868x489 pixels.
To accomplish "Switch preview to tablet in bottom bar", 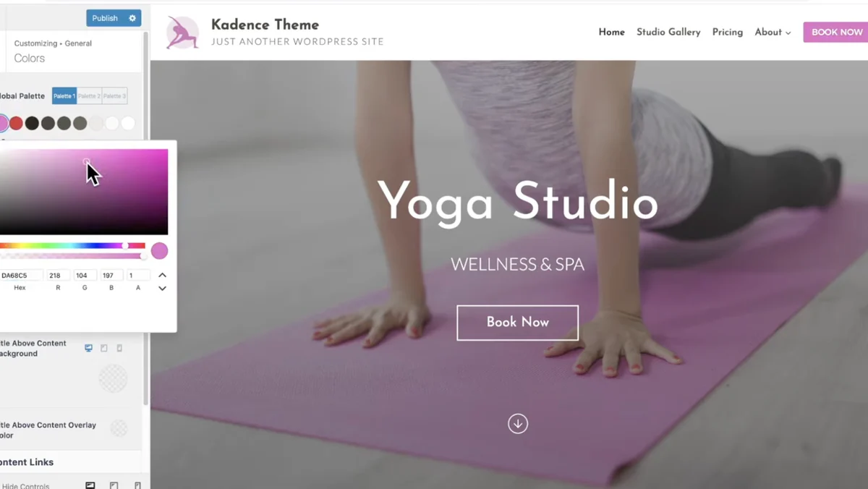I will (114, 485).
